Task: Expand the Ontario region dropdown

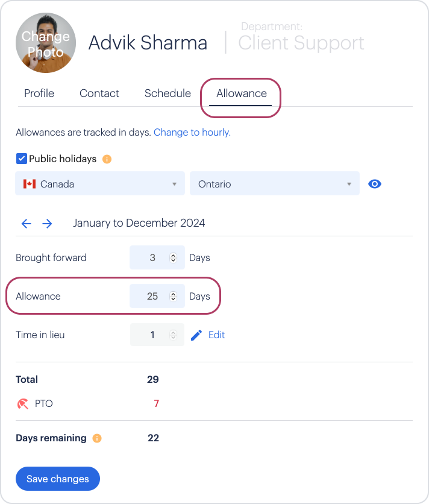Action: 274,184
